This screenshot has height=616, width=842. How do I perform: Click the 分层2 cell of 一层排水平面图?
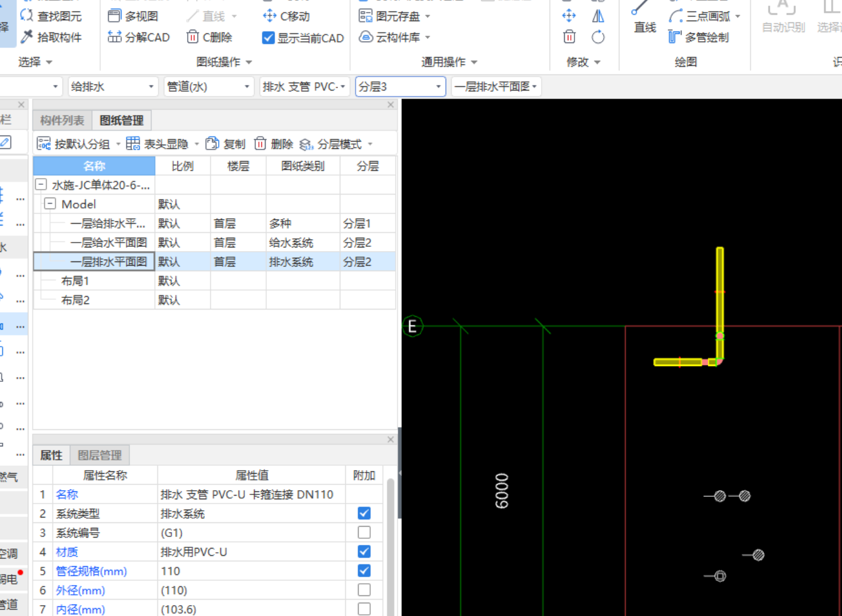[368, 261]
